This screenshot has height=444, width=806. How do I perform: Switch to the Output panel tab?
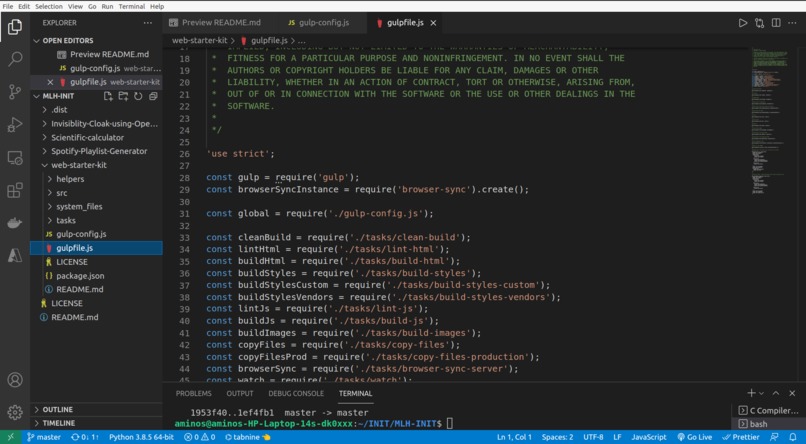[240, 393]
